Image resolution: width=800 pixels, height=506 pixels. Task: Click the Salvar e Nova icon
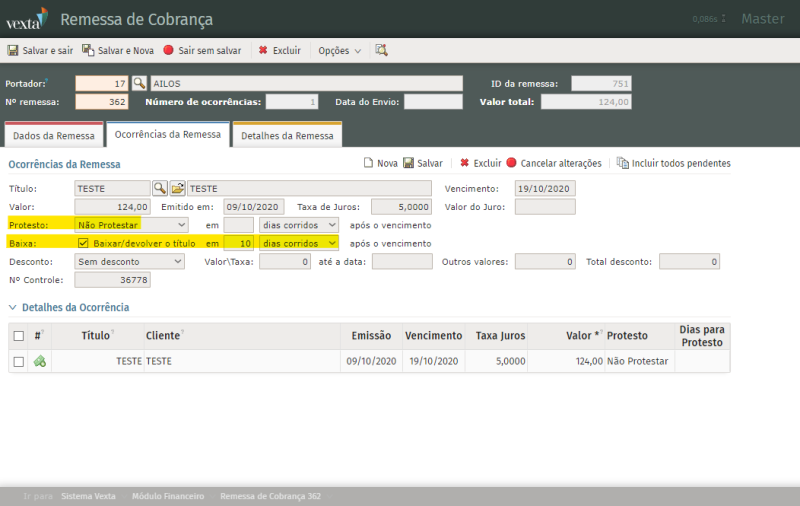(88, 50)
